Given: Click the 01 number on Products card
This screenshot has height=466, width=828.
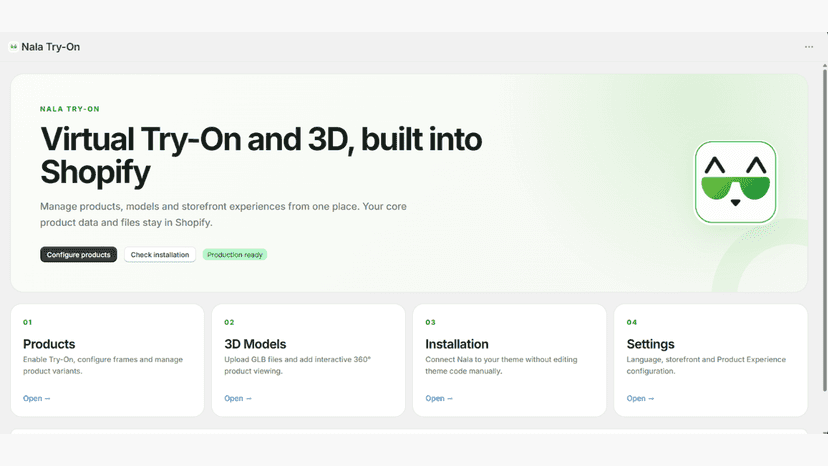Looking at the screenshot, I should coord(27,322).
